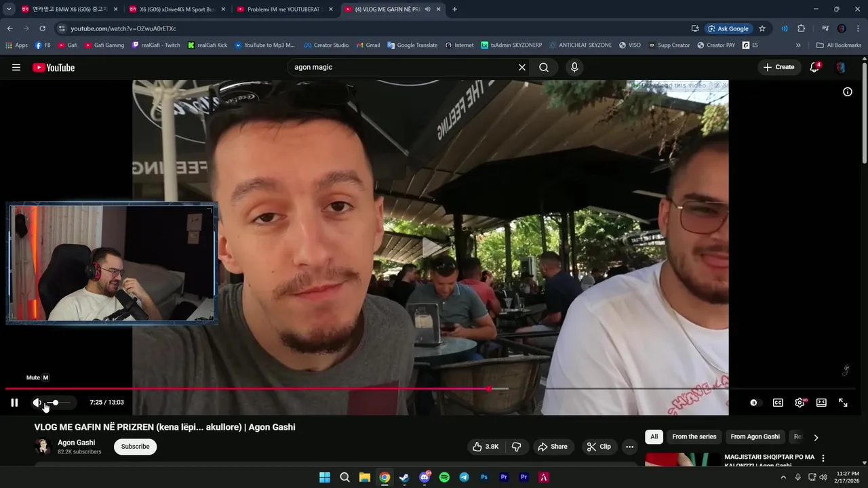Open more actions three-dot menu
Image resolution: width=868 pixels, height=488 pixels.
[x=629, y=447]
